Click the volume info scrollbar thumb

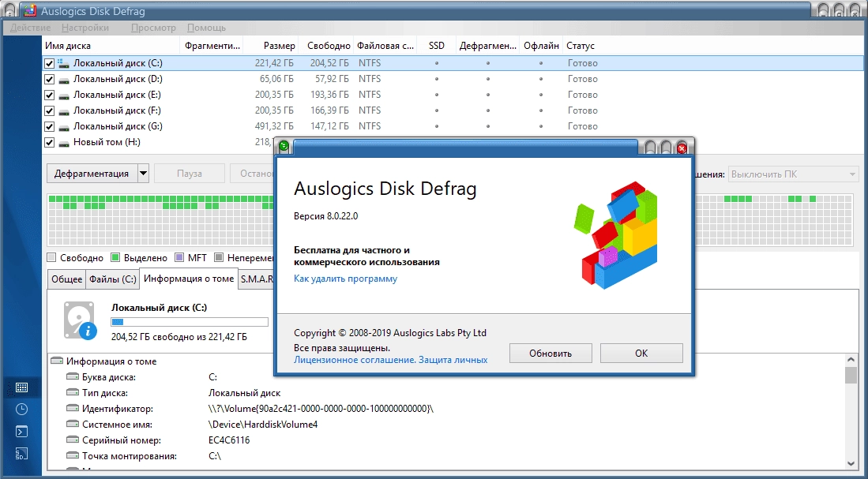click(851, 375)
